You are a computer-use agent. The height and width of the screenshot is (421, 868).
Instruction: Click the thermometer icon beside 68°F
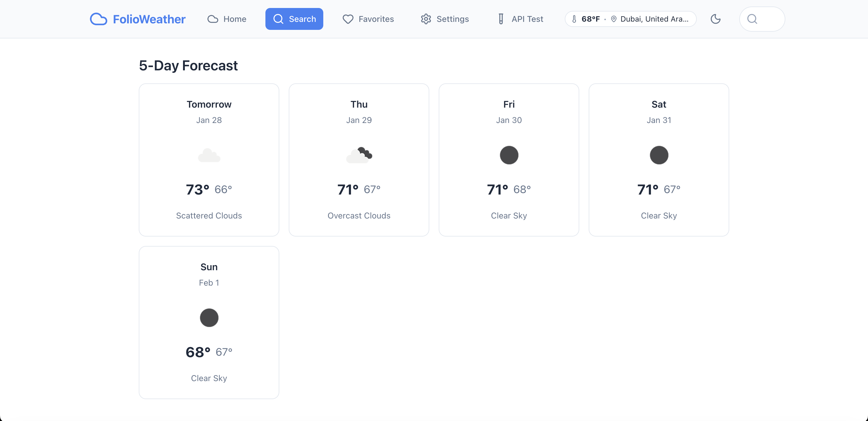click(x=574, y=19)
